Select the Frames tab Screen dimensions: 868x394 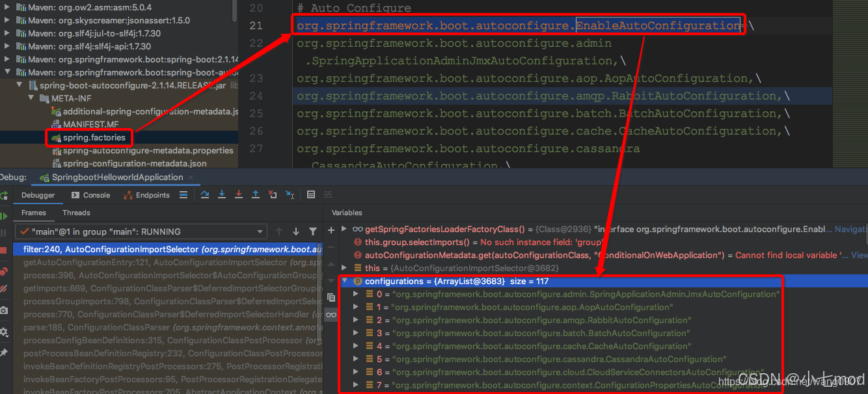pyautogui.click(x=34, y=213)
